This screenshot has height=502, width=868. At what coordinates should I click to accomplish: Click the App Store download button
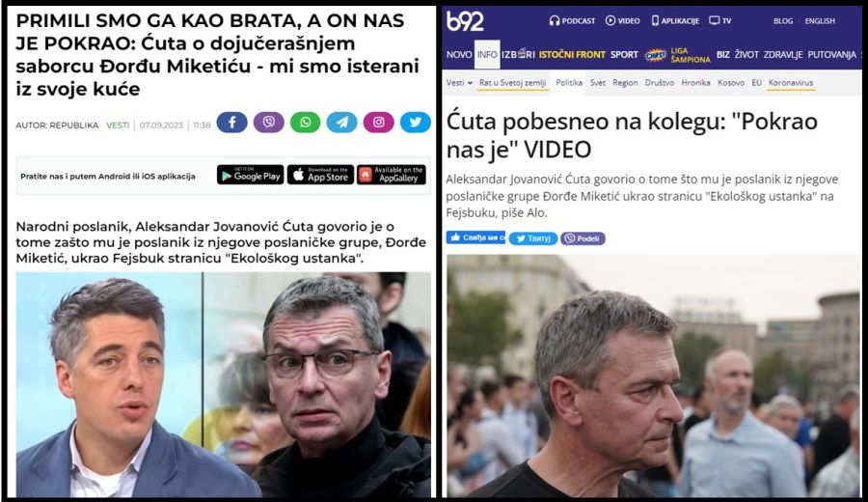coord(320,175)
